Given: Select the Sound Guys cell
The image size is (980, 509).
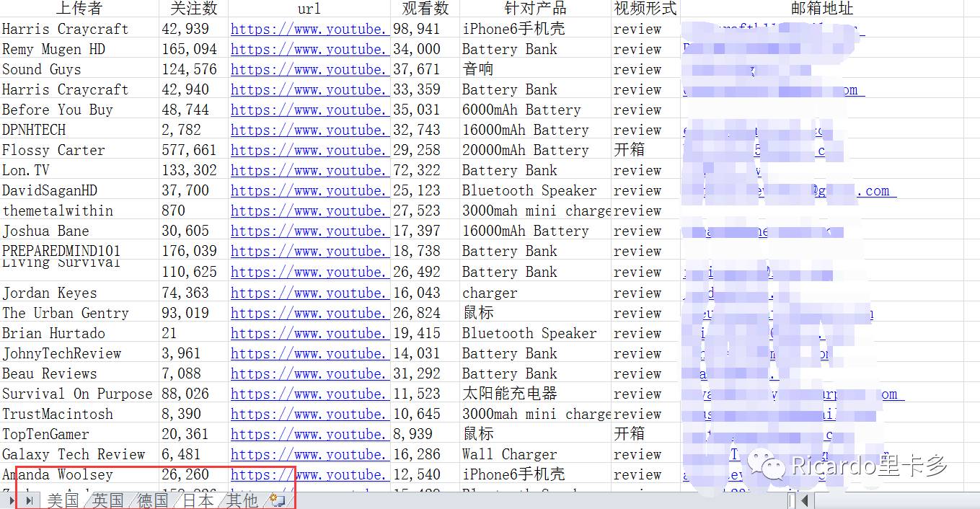Looking at the screenshot, I should pos(79,69).
